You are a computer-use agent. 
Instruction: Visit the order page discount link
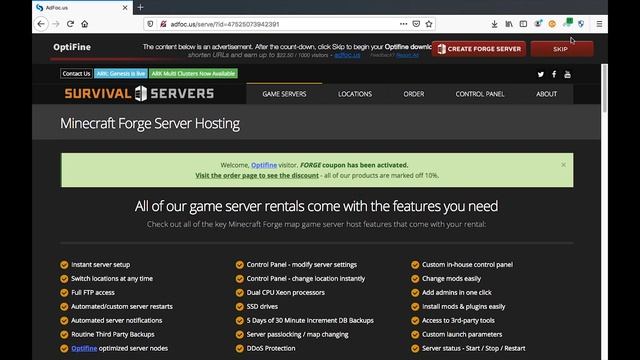(x=257, y=176)
